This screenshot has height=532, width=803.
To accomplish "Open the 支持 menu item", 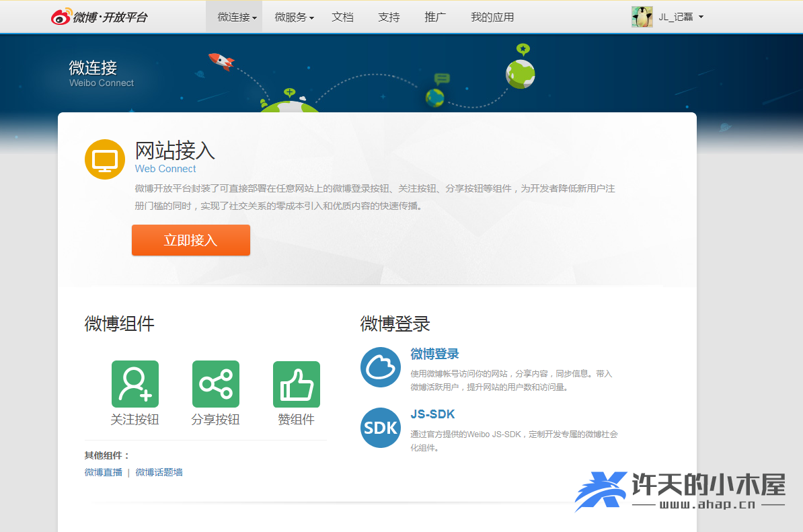I will pyautogui.click(x=389, y=17).
